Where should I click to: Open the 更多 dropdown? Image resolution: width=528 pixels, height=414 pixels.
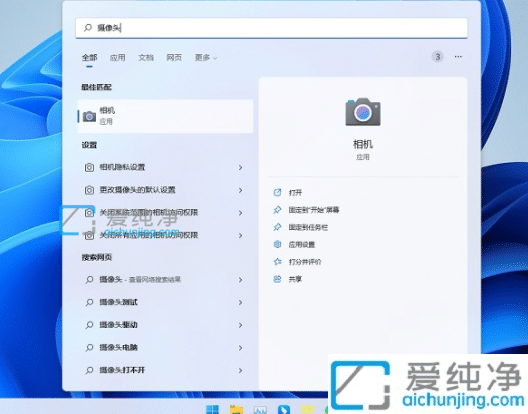[206, 58]
